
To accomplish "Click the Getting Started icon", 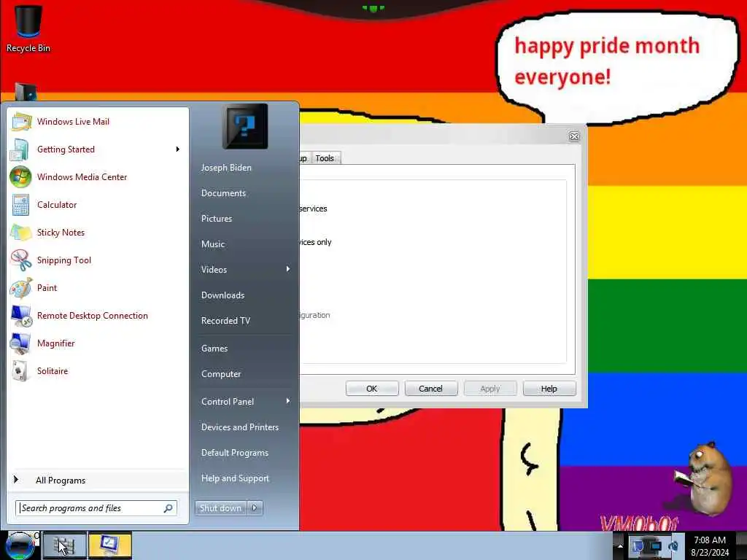I will pyautogui.click(x=21, y=149).
